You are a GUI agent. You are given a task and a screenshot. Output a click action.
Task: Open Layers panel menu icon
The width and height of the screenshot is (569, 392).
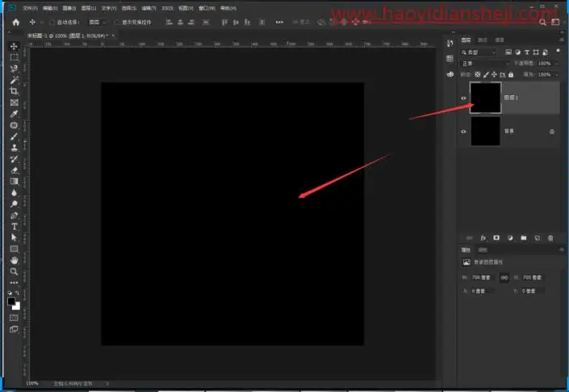[x=562, y=40]
